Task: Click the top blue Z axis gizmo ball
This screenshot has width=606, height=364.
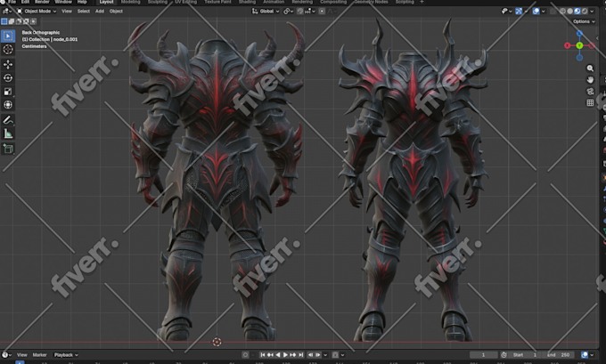Action: 579,34
